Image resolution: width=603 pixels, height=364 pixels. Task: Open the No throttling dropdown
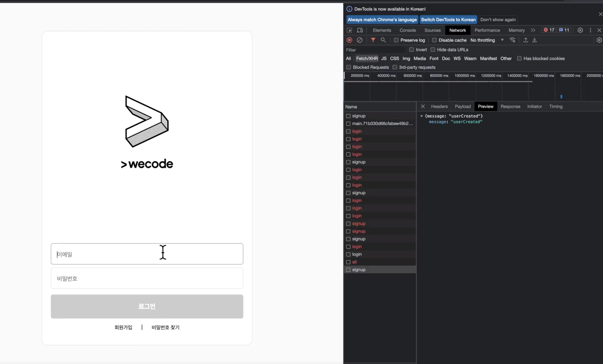[487, 40]
